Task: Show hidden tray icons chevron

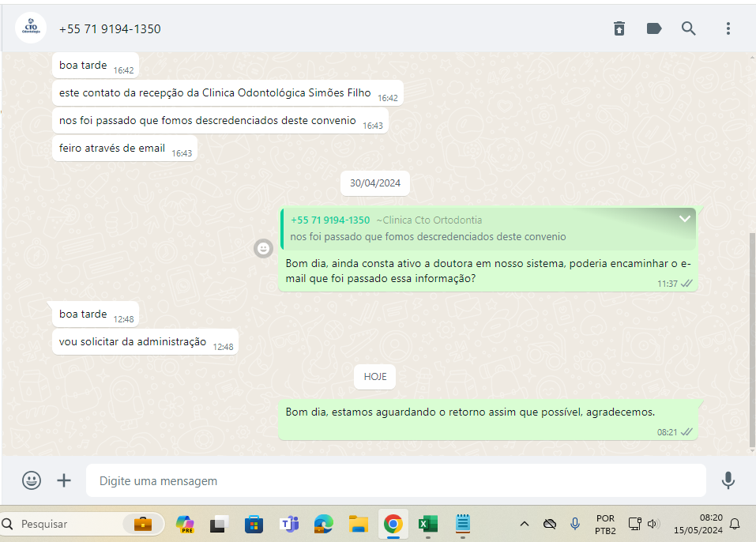Action: coord(525,524)
